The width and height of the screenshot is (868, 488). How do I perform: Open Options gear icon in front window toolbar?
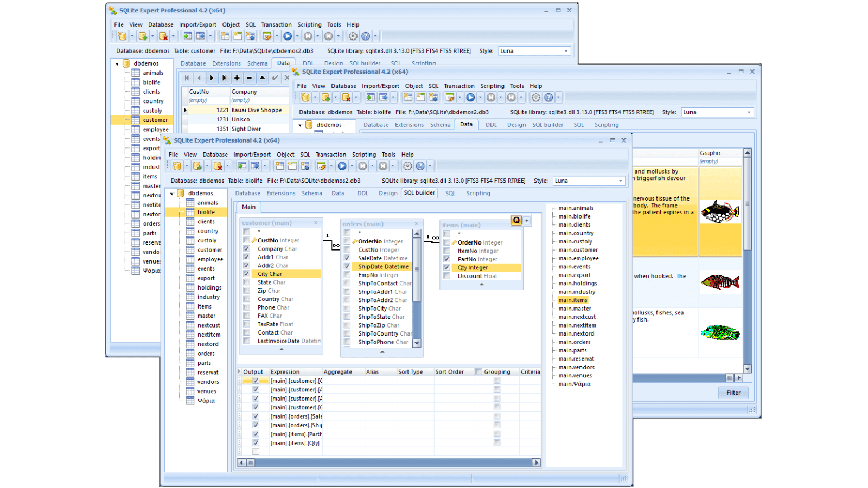pyautogui.click(x=407, y=166)
